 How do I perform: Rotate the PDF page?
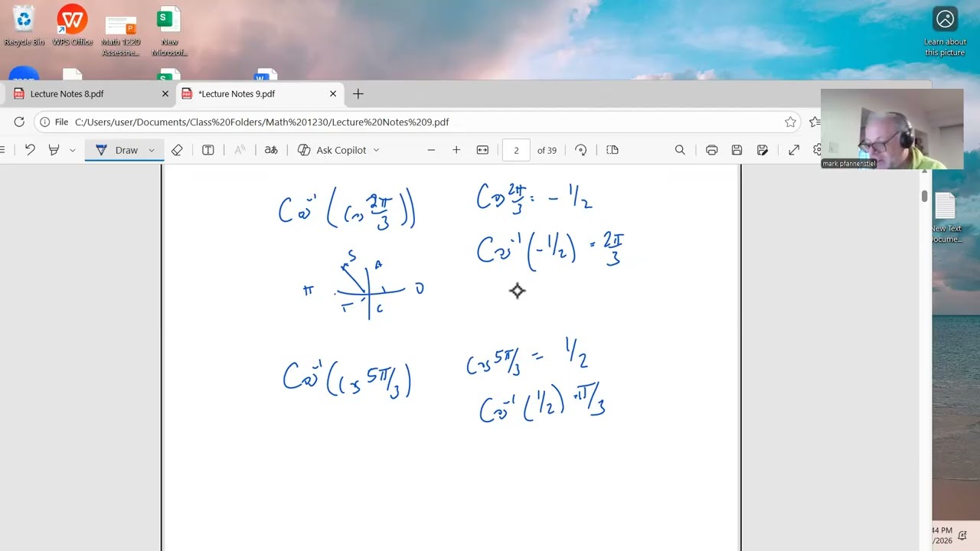coord(581,150)
